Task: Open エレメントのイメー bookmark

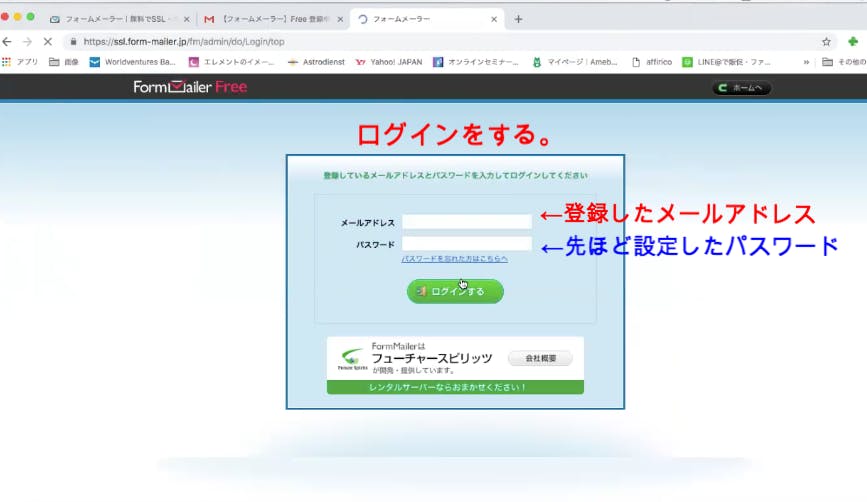Action: [231, 62]
